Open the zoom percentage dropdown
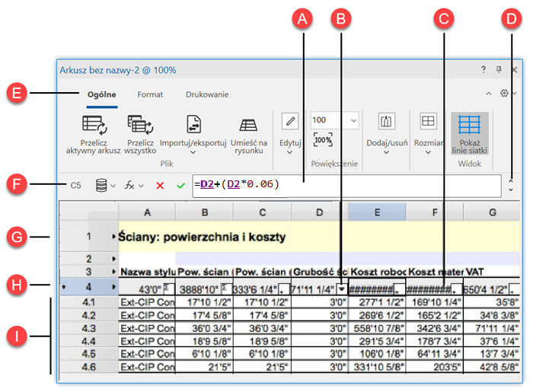 353,120
